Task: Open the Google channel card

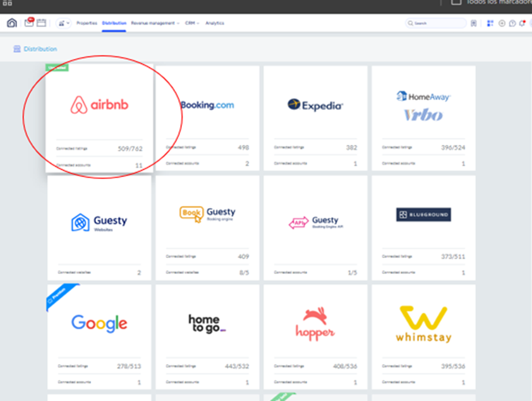Action: 99,337
